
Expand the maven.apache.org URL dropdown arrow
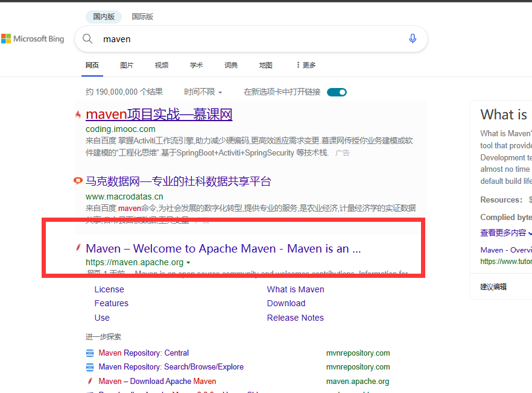[x=188, y=263]
